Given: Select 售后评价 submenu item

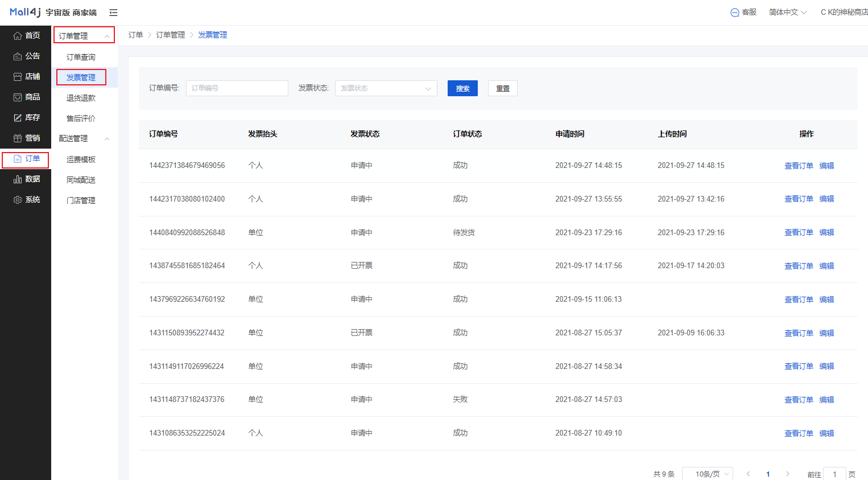Looking at the screenshot, I should click(81, 118).
